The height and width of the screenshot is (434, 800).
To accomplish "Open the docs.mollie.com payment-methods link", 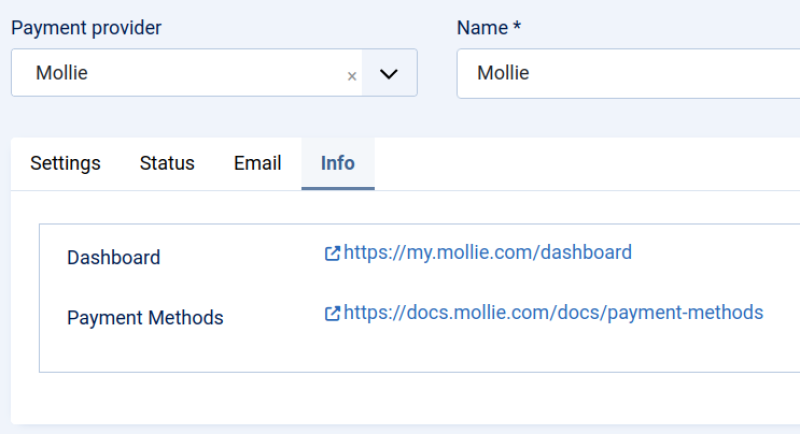I will point(554,313).
